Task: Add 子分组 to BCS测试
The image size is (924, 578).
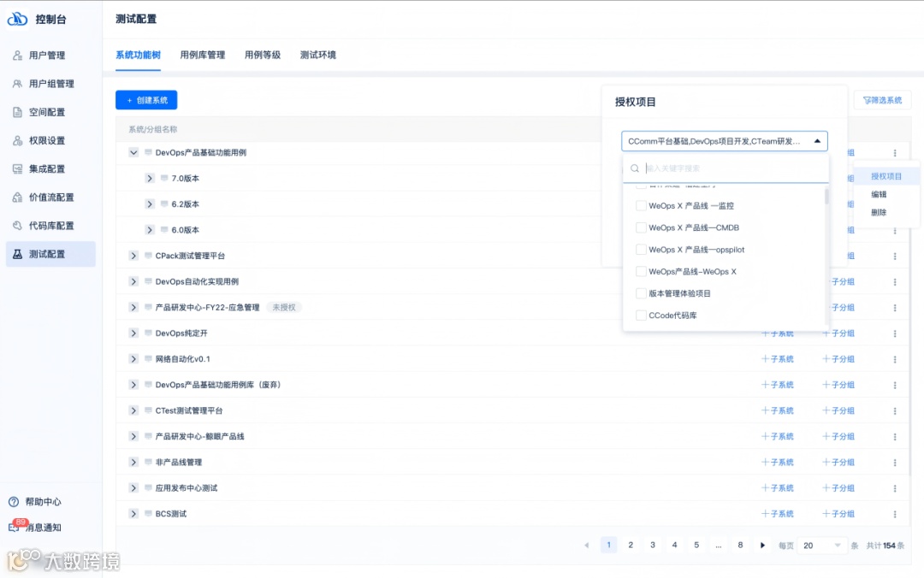Action: tap(838, 514)
